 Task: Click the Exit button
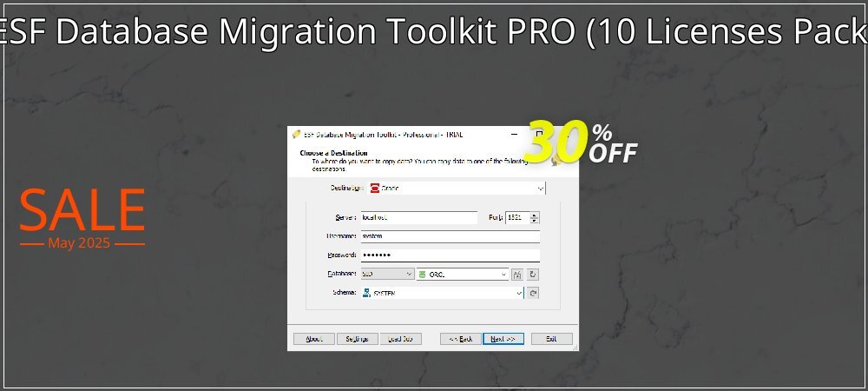pos(551,339)
